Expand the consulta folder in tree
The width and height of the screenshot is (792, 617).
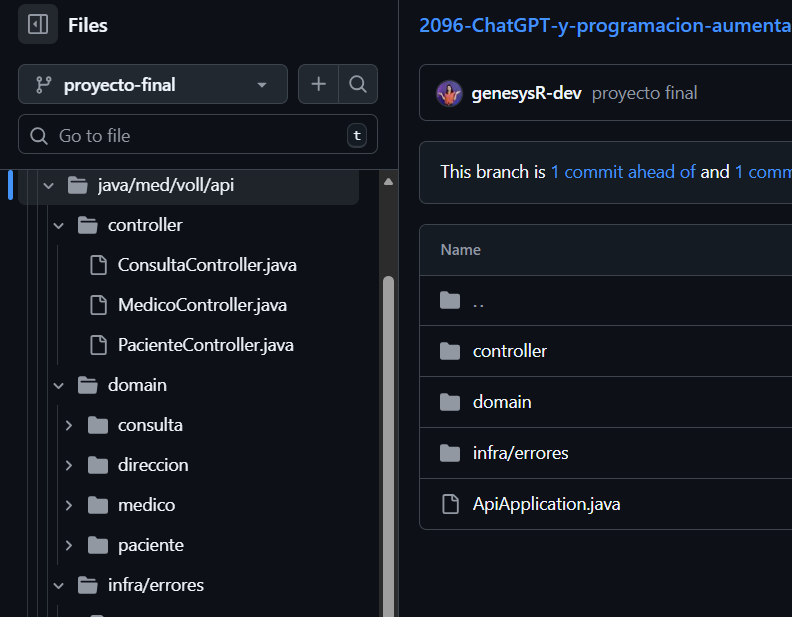(68, 425)
